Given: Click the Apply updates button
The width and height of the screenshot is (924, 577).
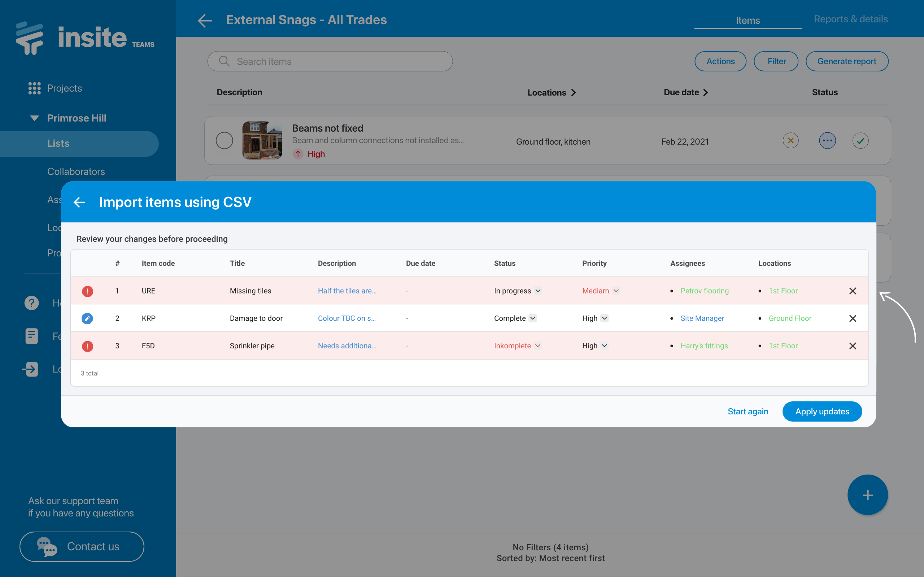Looking at the screenshot, I should [x=822, y=411].
